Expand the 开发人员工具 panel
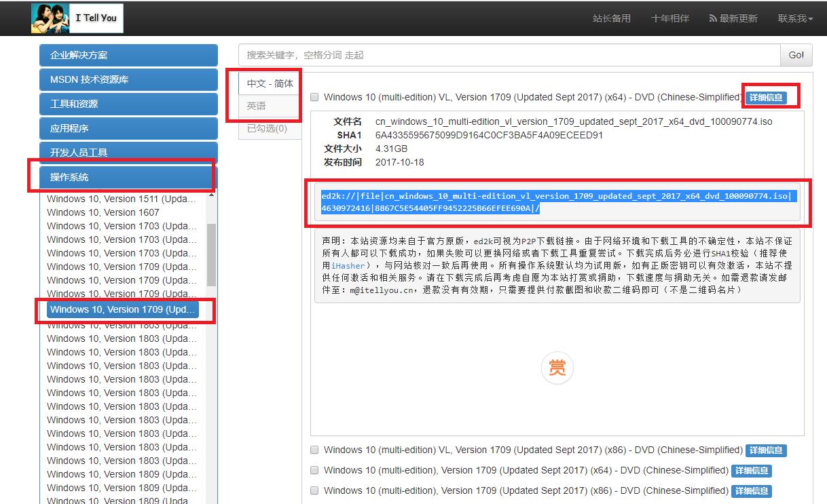 [128, 153]
